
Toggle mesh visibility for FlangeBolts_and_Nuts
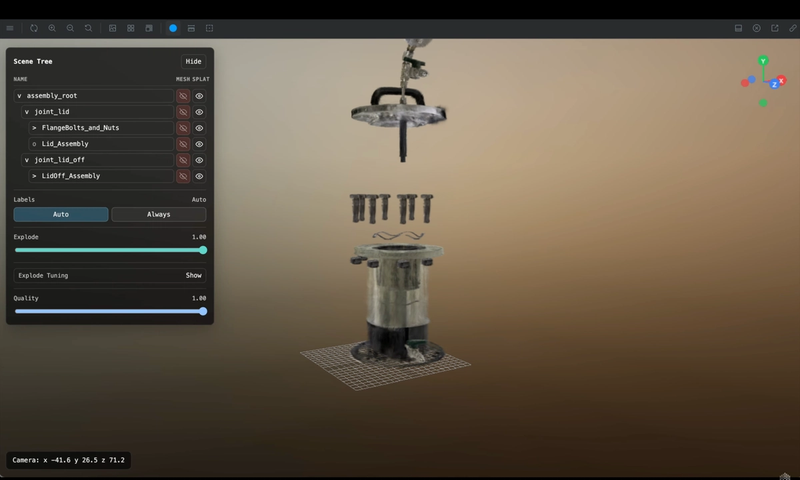(x=183, y=128)
